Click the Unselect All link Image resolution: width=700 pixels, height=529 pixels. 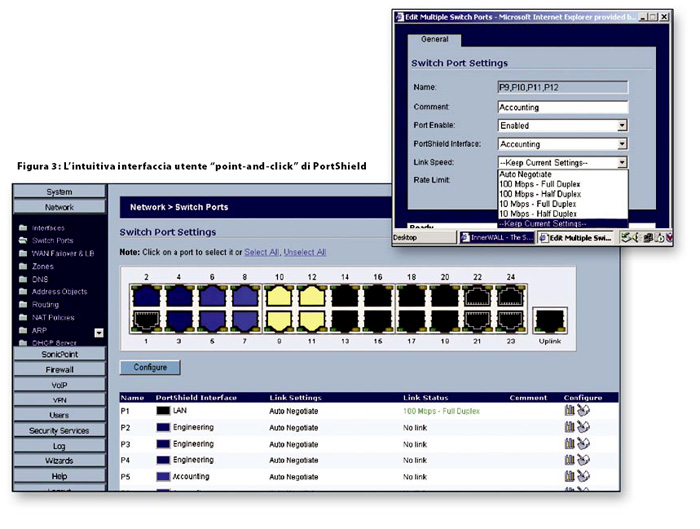pyautogui.click(x=305, y=252)
